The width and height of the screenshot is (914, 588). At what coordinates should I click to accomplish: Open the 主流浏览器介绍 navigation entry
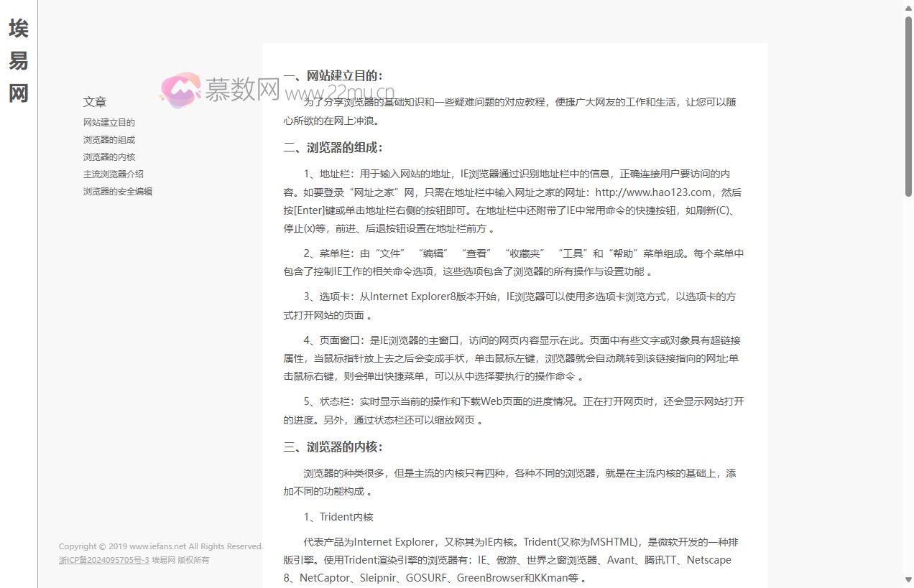coord(114,174)
